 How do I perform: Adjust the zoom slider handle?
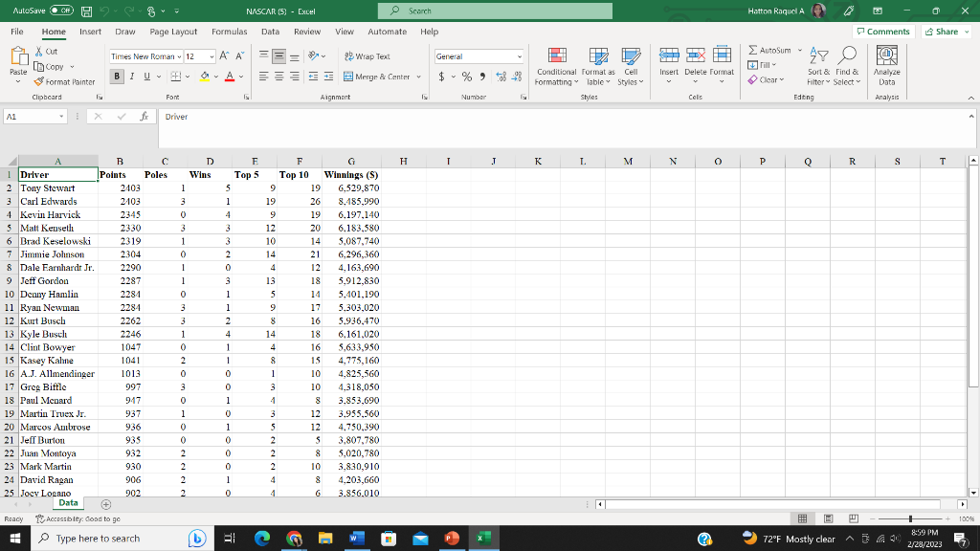910,518
